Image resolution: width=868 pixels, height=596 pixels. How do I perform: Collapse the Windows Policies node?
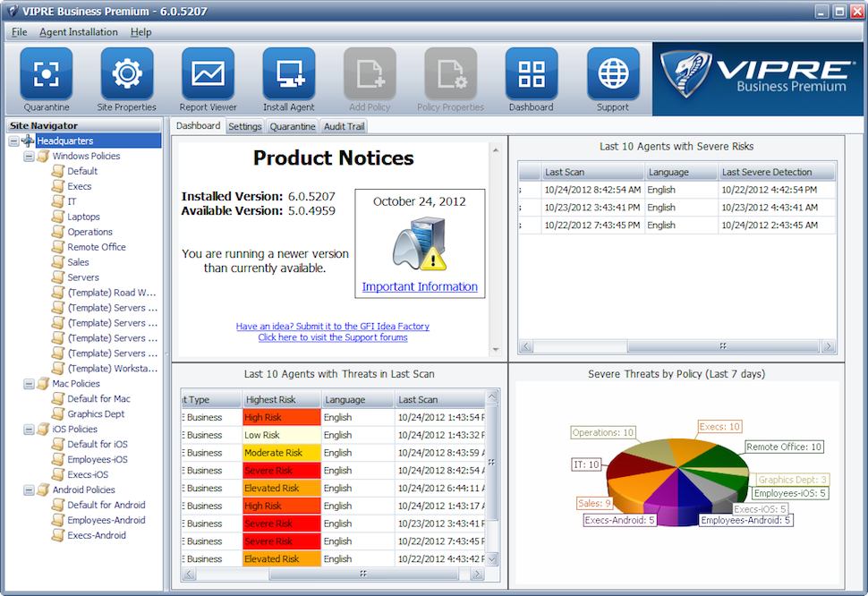coord(29,157)
